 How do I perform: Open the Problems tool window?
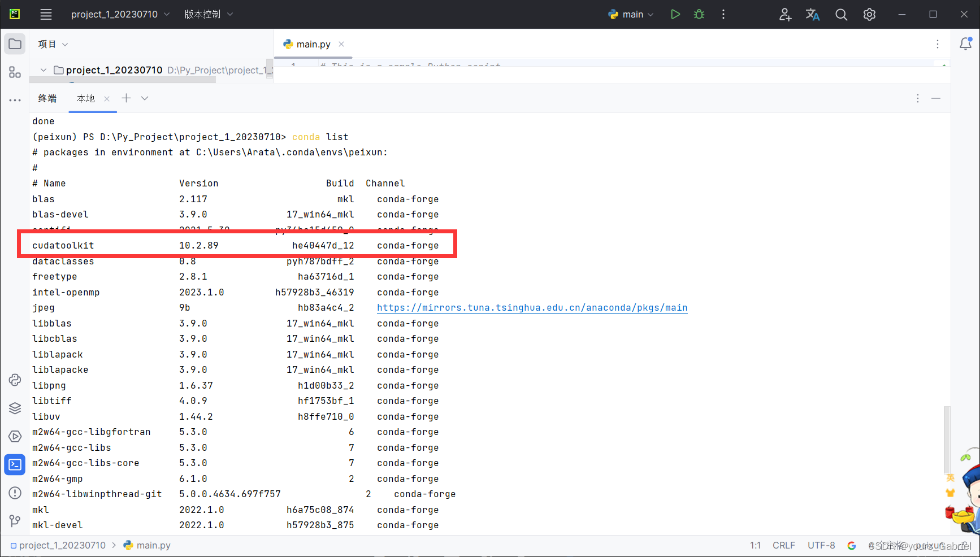[x=15, y=493]
